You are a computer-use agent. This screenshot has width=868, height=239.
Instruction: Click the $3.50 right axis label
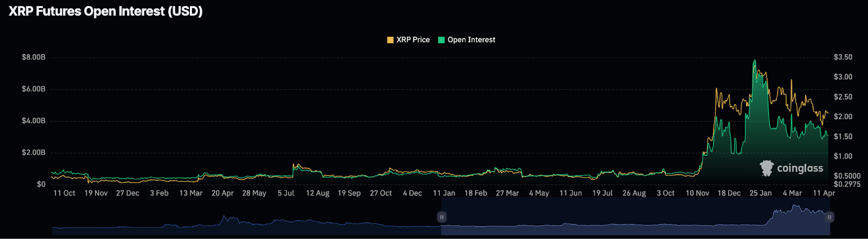coord(843,57)
